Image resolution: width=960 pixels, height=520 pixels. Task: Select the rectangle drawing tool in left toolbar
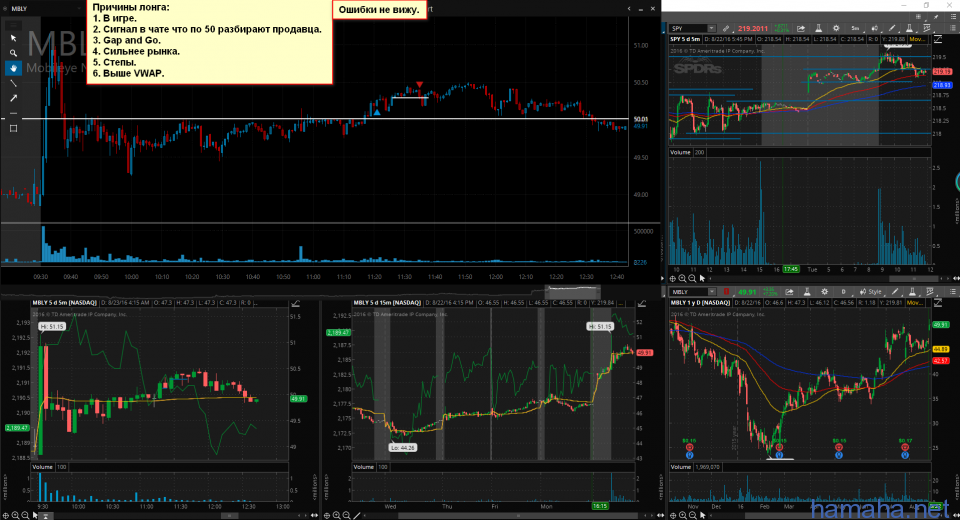click(x=13, y=129)
